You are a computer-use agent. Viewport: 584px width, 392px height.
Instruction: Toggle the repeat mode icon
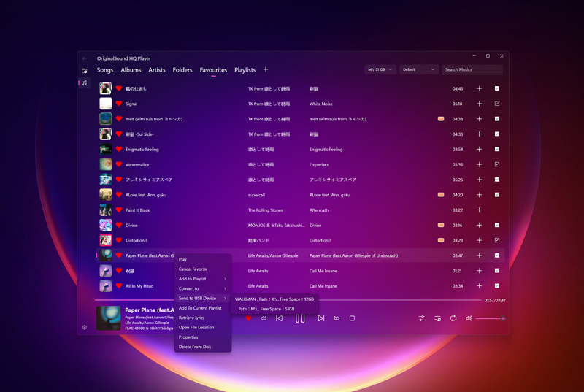(x=453, y=318)
